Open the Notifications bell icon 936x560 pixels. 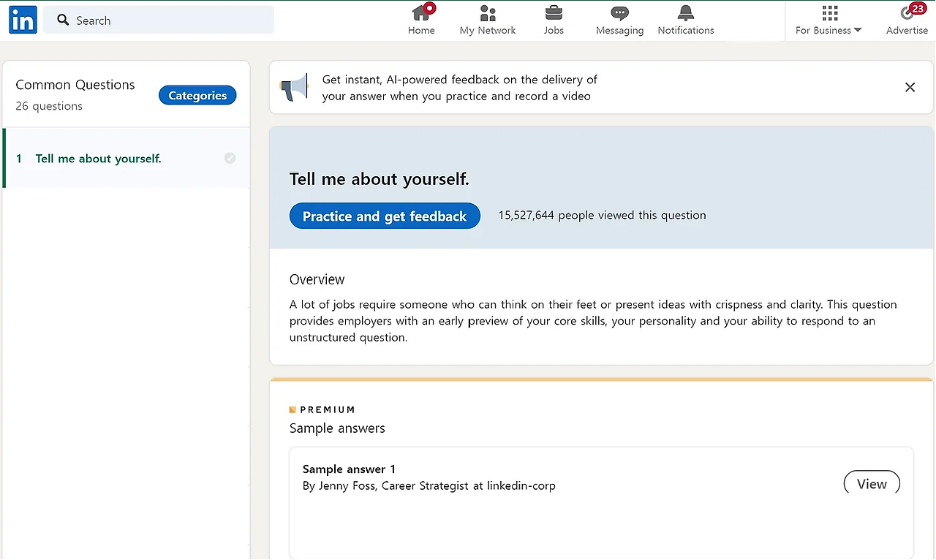[x=686, y=12]
